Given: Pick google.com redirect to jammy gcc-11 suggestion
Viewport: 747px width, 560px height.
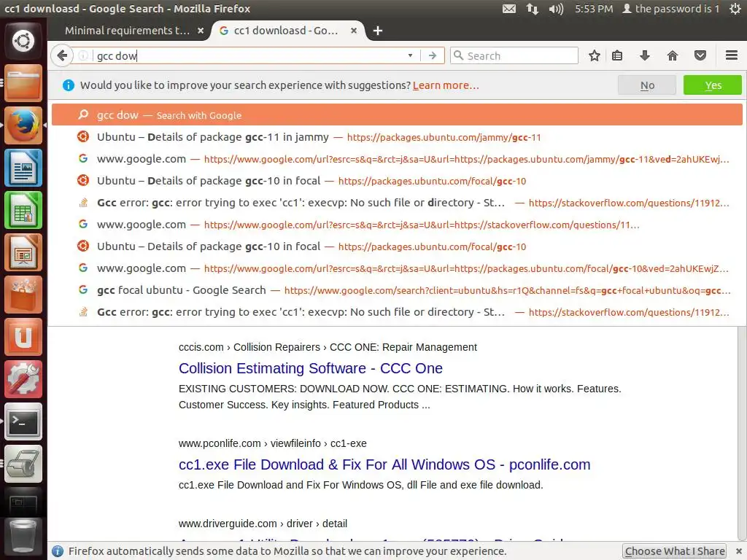Looking at the screenshot, I should coord(397,159).
